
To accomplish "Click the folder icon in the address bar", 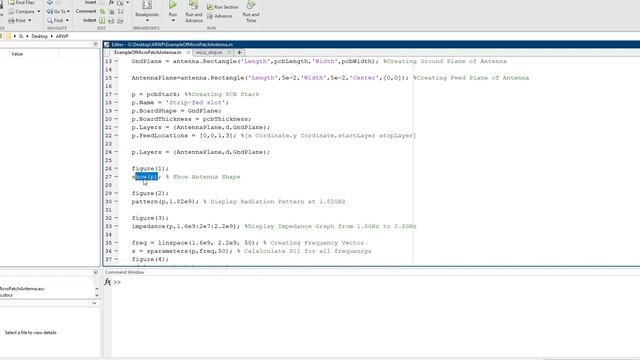I will pyautogui.click(x=8, y=36).
